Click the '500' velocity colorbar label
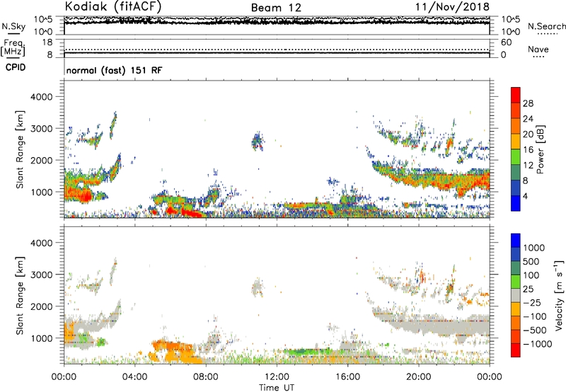Image resolution: width=566 pixels, height=392 pixels. point(531,262)
